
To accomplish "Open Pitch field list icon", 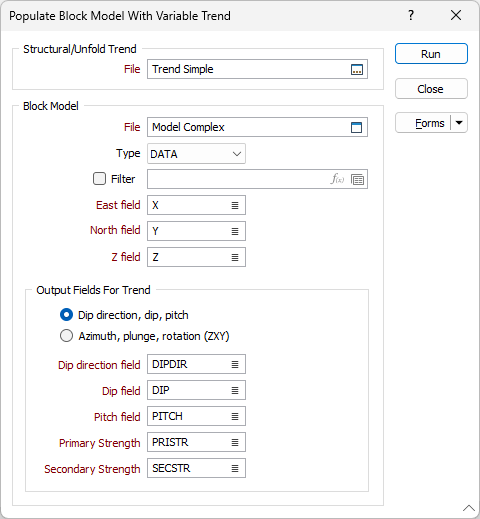I will [x=235, y=416].
